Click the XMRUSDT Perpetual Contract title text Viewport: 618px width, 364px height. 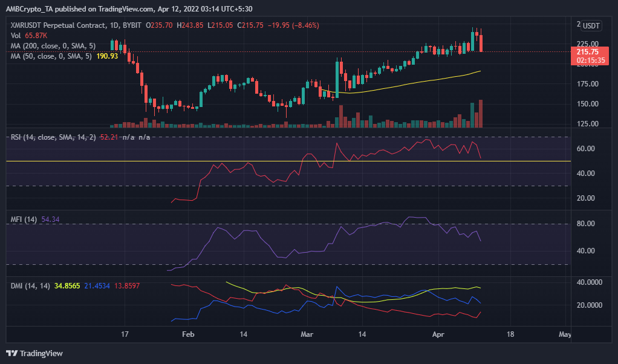pyautogui.click(x=57, y=25)
